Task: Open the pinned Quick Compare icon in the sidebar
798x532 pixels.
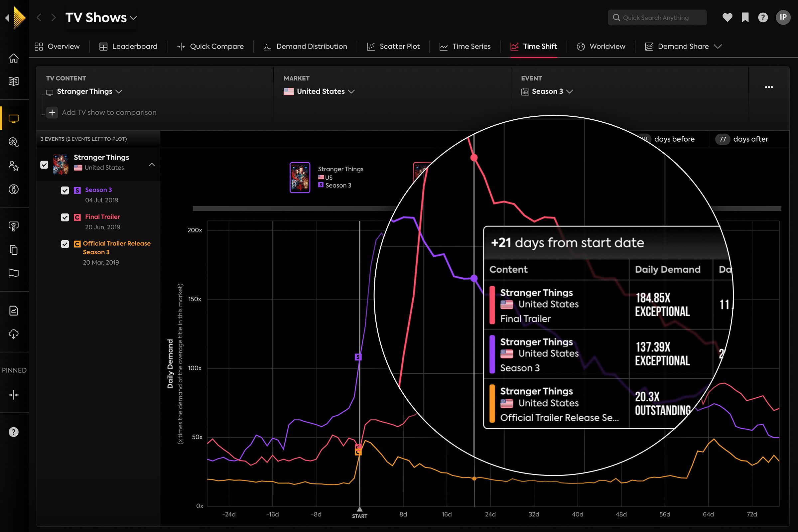Action: coord(14,395)
